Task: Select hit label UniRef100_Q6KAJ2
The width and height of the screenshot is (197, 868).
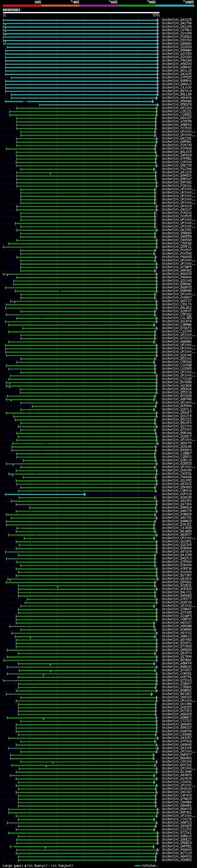Action: coord(177,84)
